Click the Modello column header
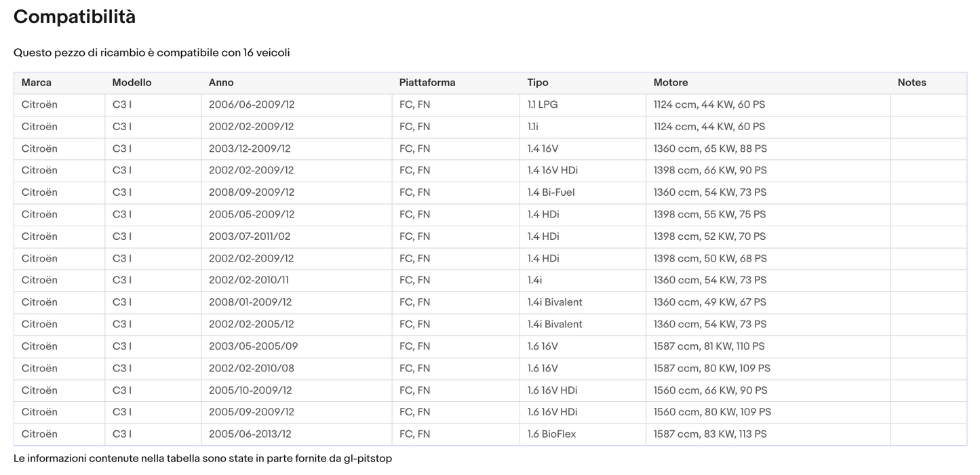This screenshot has width=980, height=475. coord(132,83)
